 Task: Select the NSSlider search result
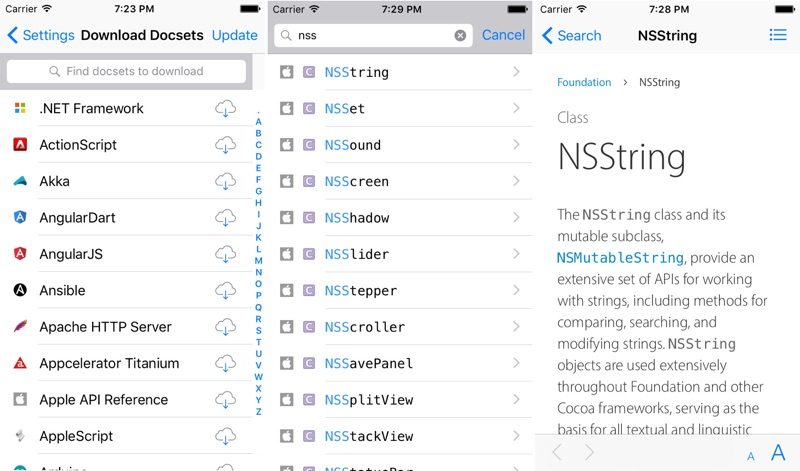(x=400, y=254)
